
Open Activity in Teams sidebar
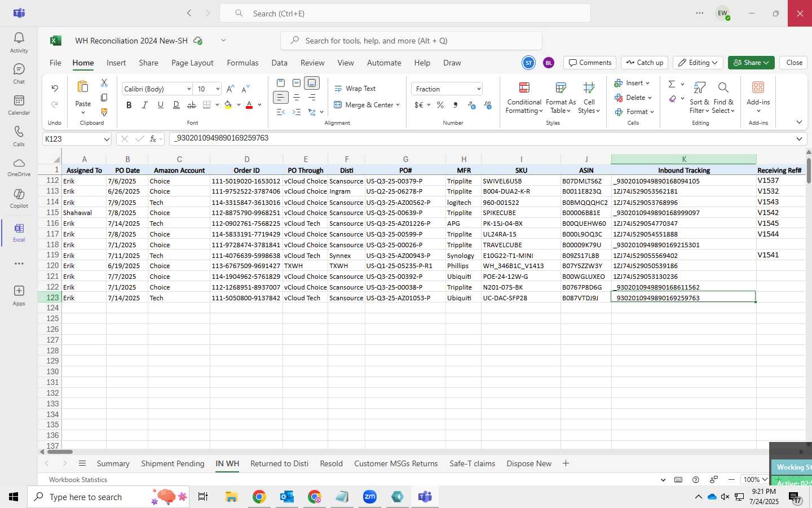click(19, 42)
